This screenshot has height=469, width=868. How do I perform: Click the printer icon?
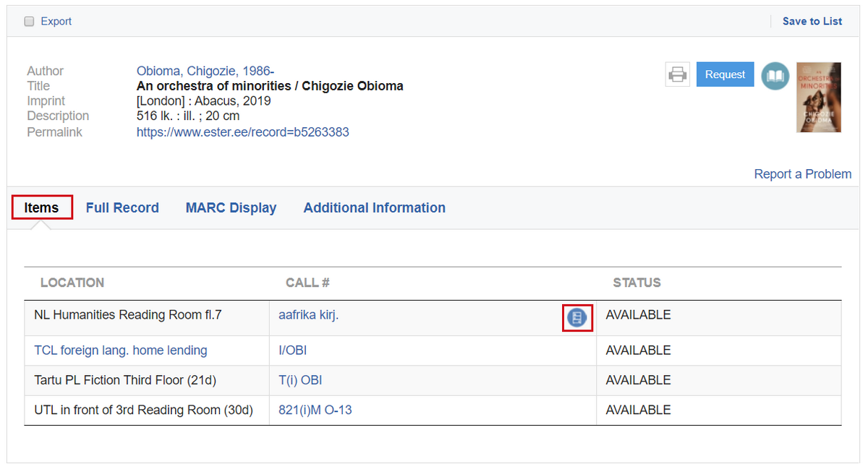pyautogui.click(x=677, y=74)
